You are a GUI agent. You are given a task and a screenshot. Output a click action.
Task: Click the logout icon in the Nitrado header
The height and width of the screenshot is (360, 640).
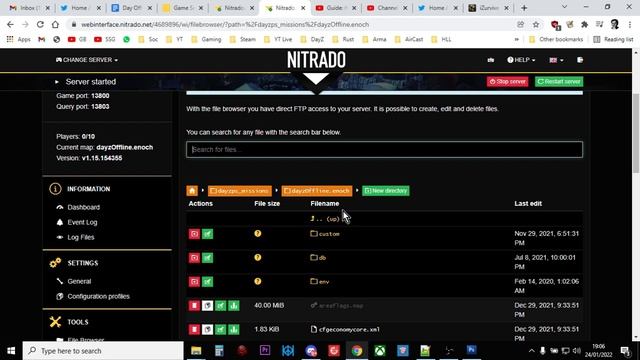580,60
